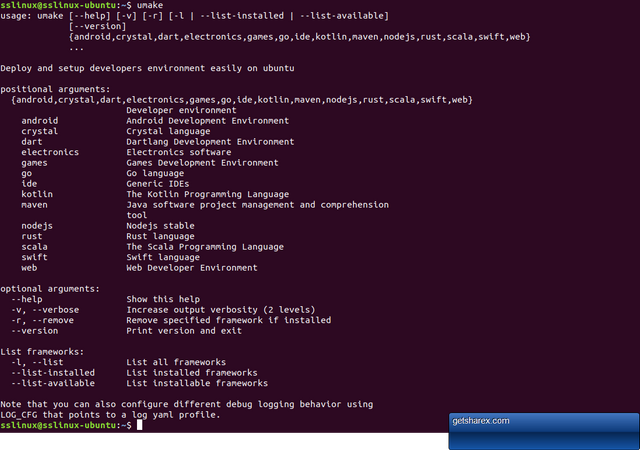Select the 'ide' argument name

click(29, 184)
